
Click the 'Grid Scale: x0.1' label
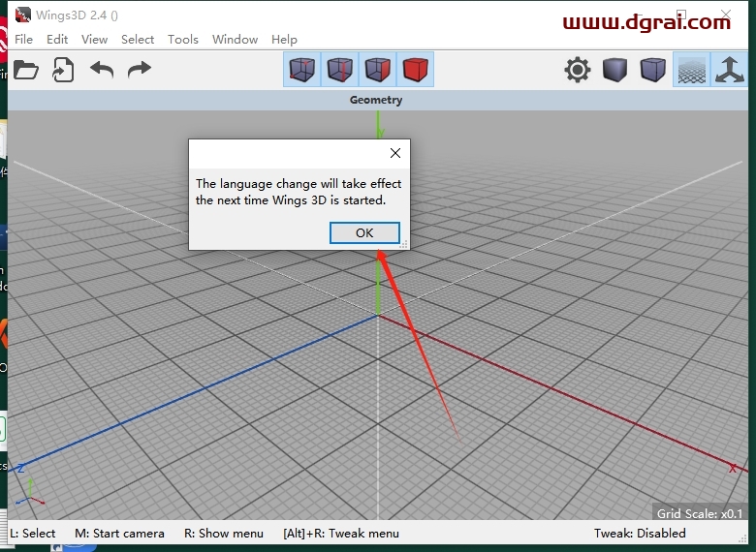pos(700,513)
